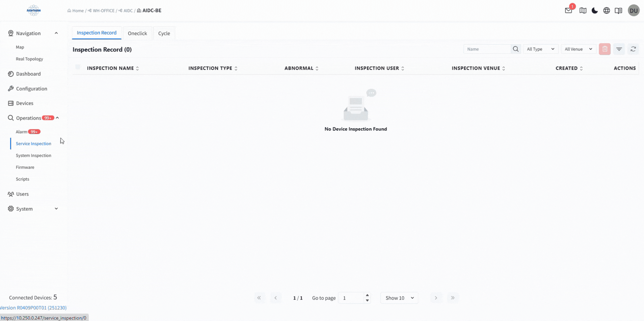
Task: Open the All Venue dropdown
Action: pos(578,49)
